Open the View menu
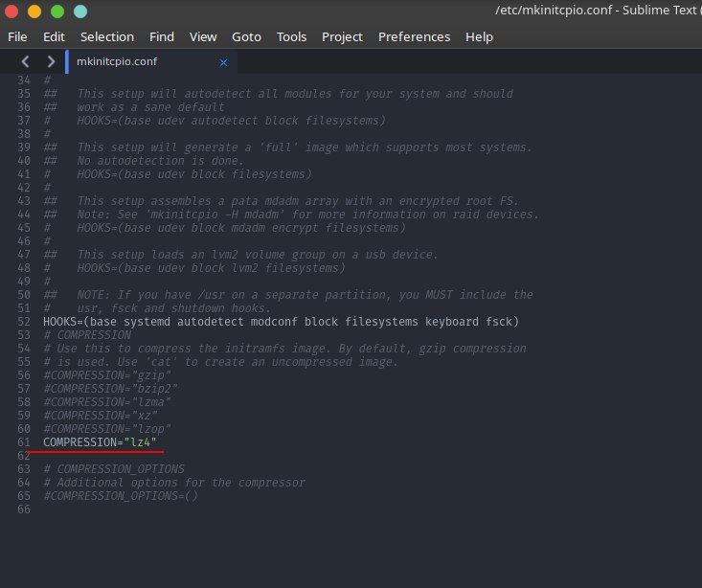 pyautogui.click(x=203, y=36)
